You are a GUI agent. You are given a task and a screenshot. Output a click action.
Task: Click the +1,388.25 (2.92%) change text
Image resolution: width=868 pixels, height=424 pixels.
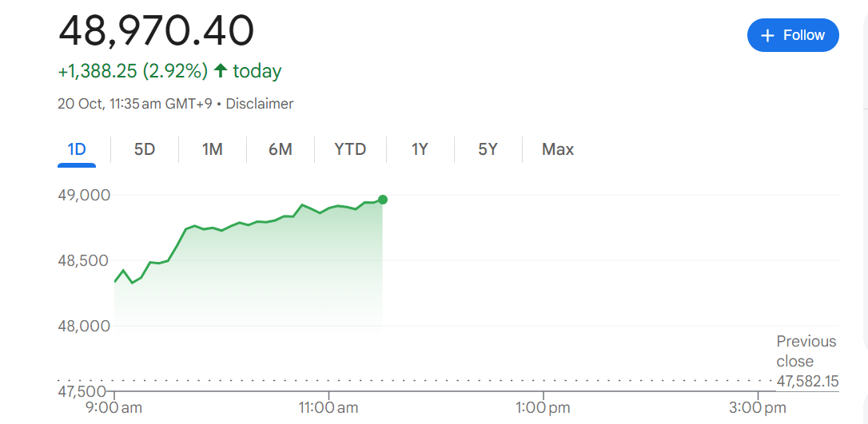coord(133,71)
